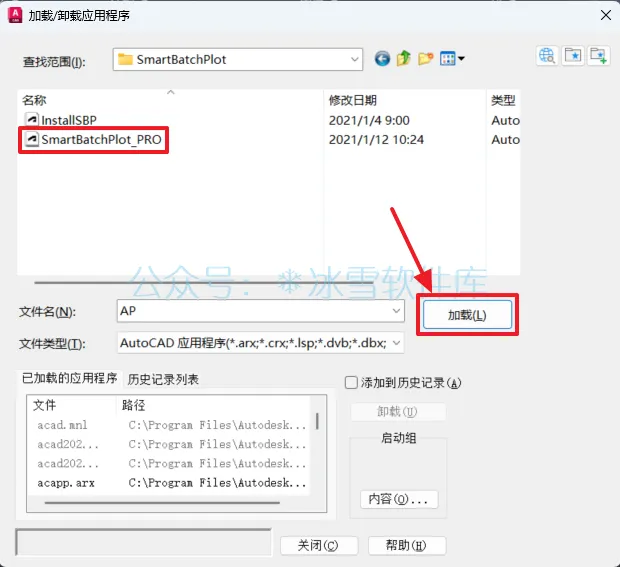Screen dimensions: 620x567
Task: Create a new folder
Action: 425,59
